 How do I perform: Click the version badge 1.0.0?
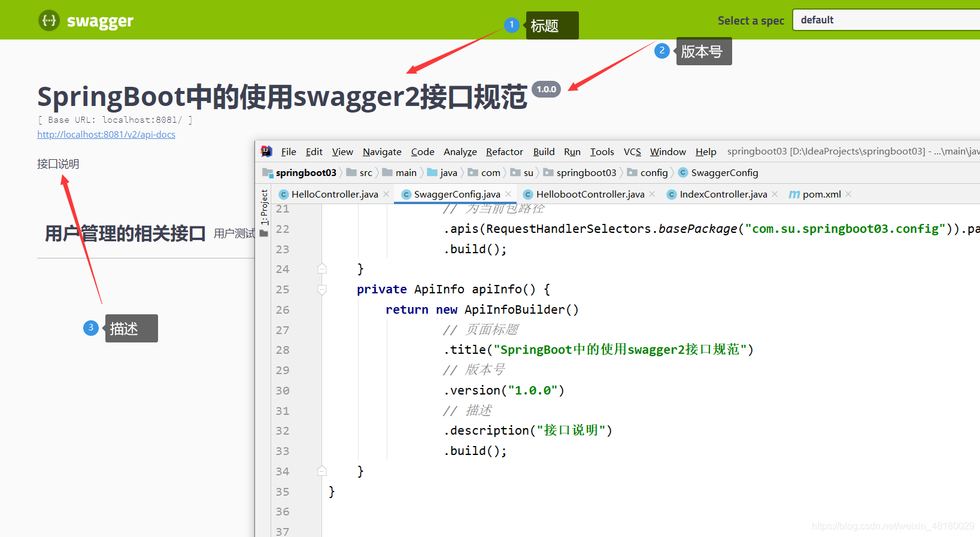pyautogui.click(x=547, y=89)
